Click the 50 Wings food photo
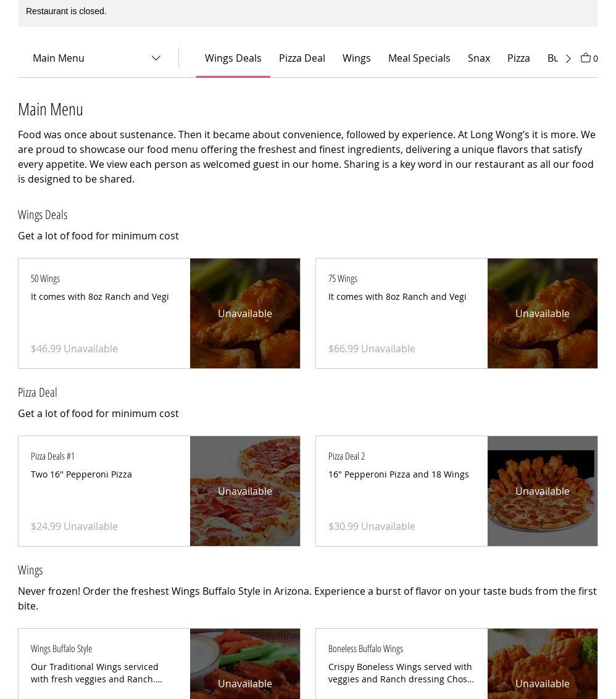 click(245, 313)
